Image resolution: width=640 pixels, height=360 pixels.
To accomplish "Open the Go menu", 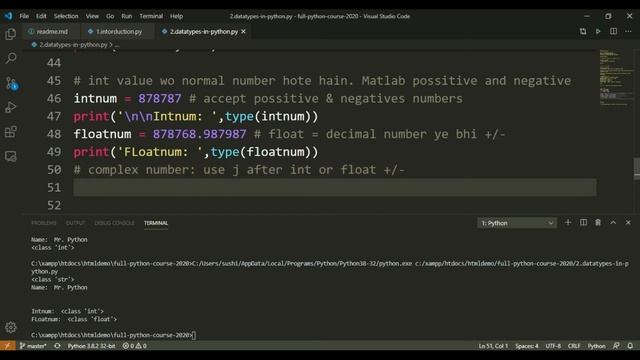I will pos(110,16).
